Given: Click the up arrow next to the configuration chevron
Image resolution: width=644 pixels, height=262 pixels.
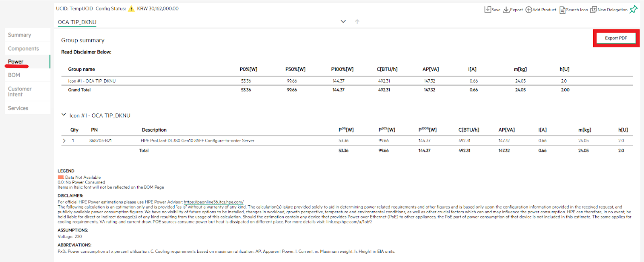Looking at the screenshot, I should 357,22.
